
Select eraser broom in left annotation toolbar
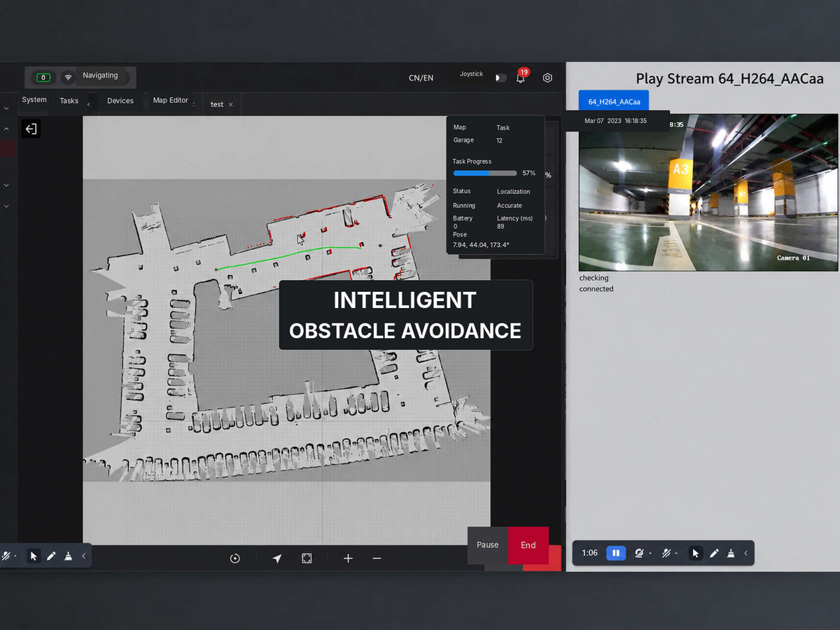(68, 556)
